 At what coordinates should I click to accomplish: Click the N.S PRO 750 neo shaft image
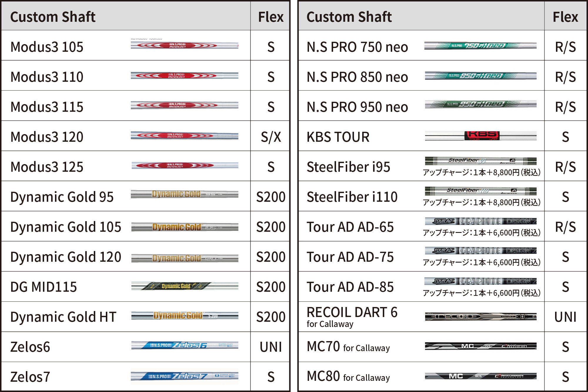tap(480, 46)
